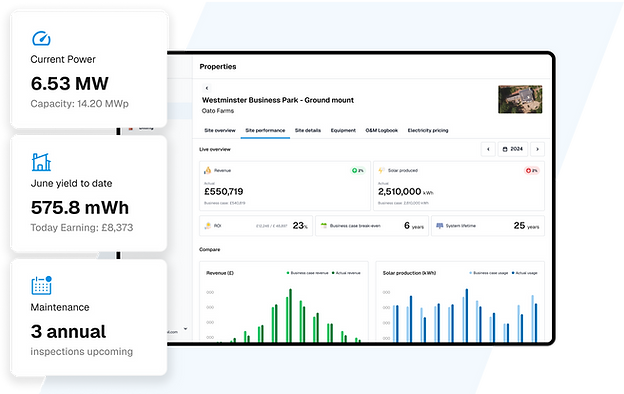Open the Equipment tab
The image size is (624, 394).
click(343, 131)
